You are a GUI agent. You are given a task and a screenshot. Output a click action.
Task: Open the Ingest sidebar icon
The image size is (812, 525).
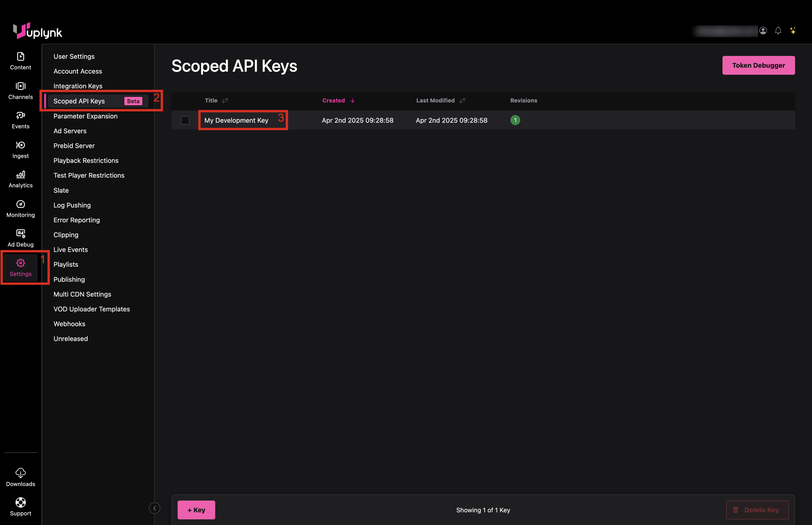20,145
